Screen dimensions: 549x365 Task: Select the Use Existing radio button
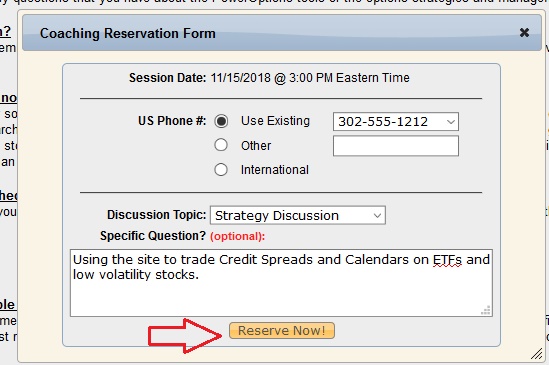point(221,121)
